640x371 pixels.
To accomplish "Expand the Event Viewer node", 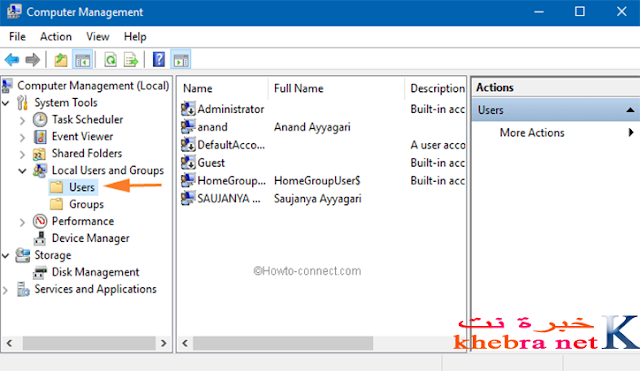I will pos(22,138).
